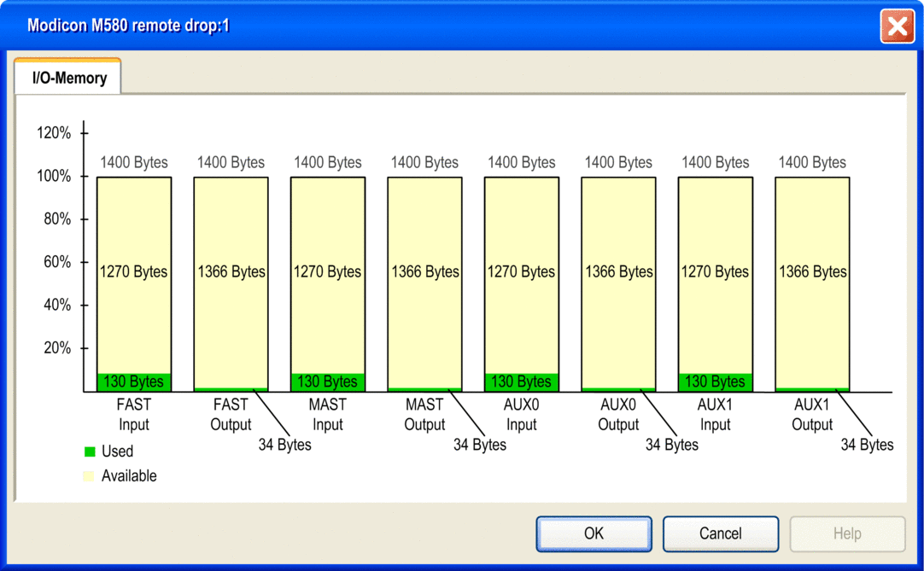924x571 pixels.
Task: Click '1366 Bytes' in the AUX0 Output bar
Action: [619, 271]
